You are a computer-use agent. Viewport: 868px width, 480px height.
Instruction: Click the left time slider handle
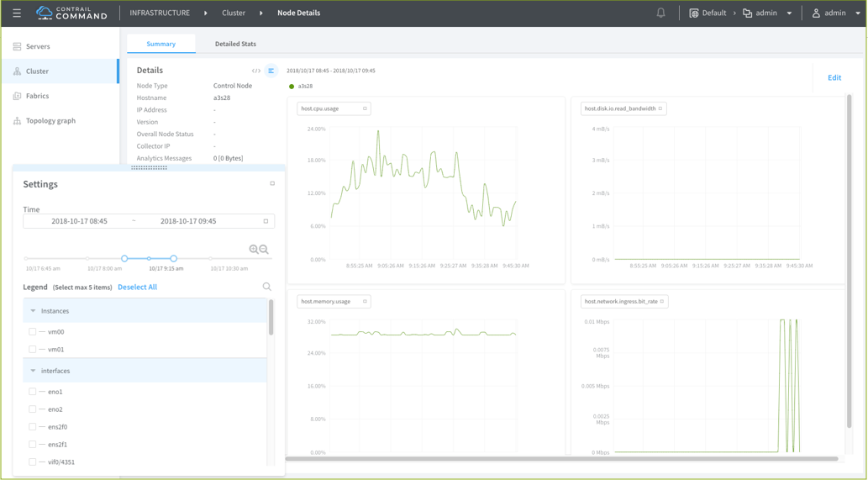coord(124,259)
